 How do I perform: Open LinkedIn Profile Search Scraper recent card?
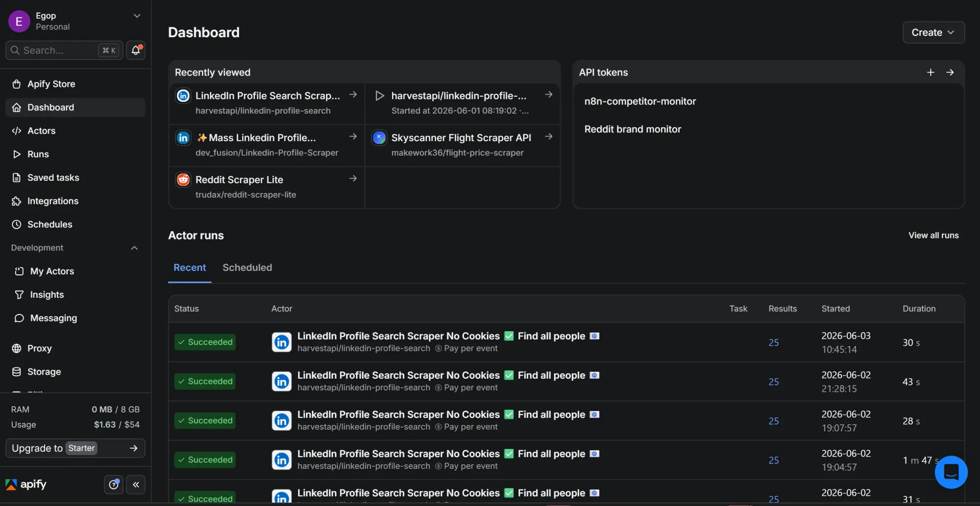coord(267,103)
